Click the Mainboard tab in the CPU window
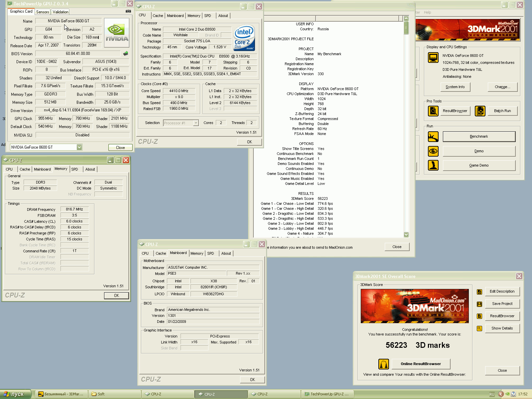Viewport: 532px width, 399px height. tap(175, 16)
